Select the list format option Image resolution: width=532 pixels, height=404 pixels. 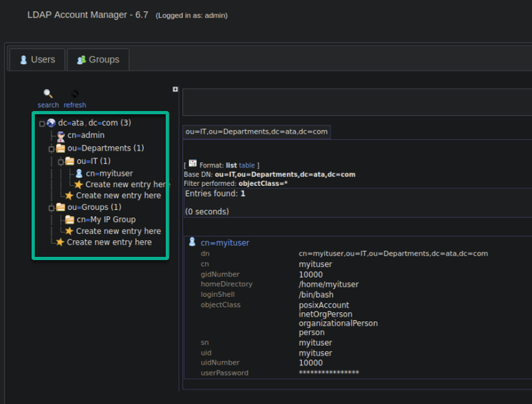point(232,165)
